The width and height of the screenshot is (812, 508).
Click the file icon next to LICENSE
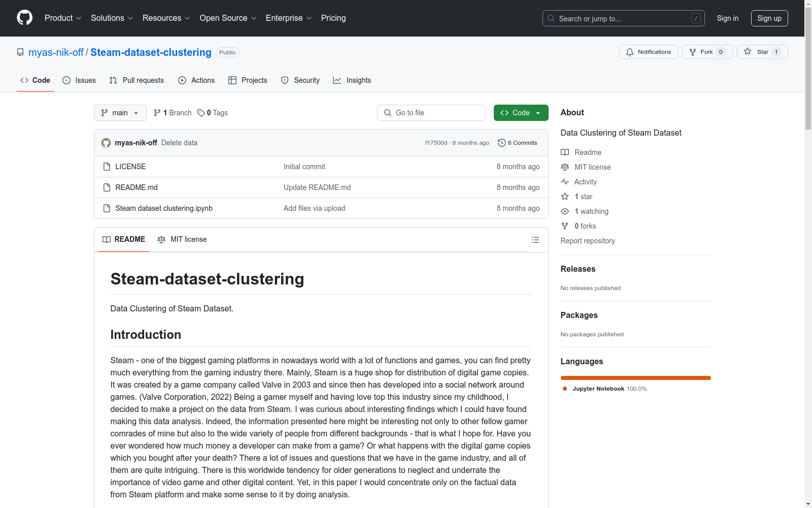107,167
